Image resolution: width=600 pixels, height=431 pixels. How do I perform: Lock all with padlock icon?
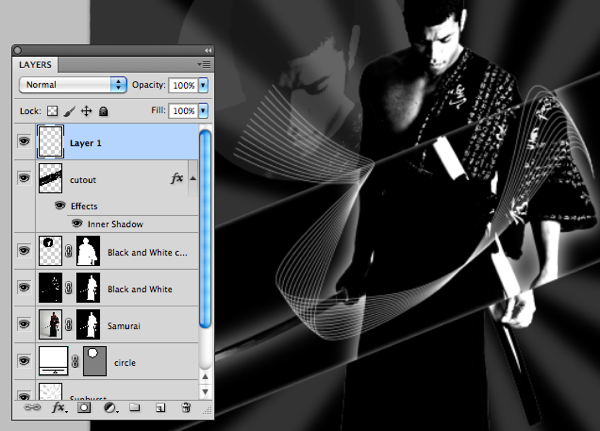pos(103,111)
